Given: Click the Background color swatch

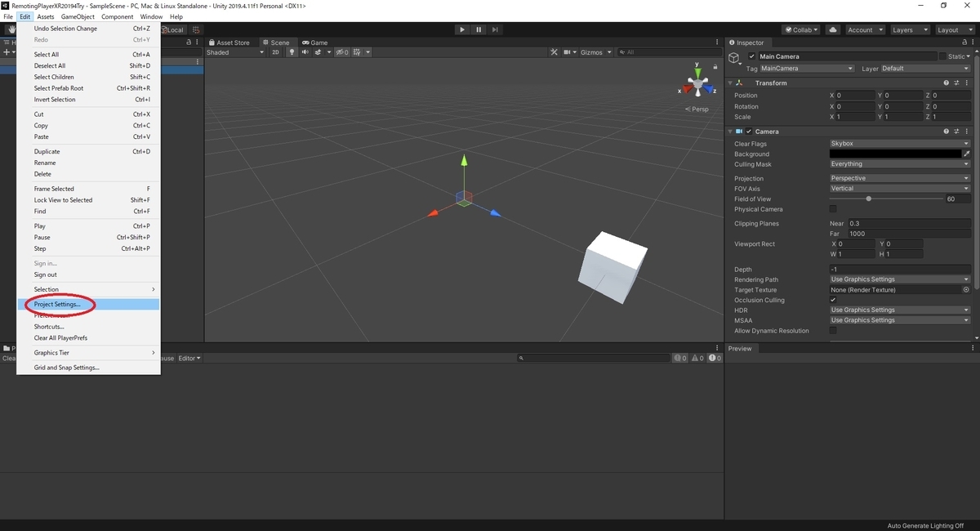Looking at the screenshot, I should (895, 154).
